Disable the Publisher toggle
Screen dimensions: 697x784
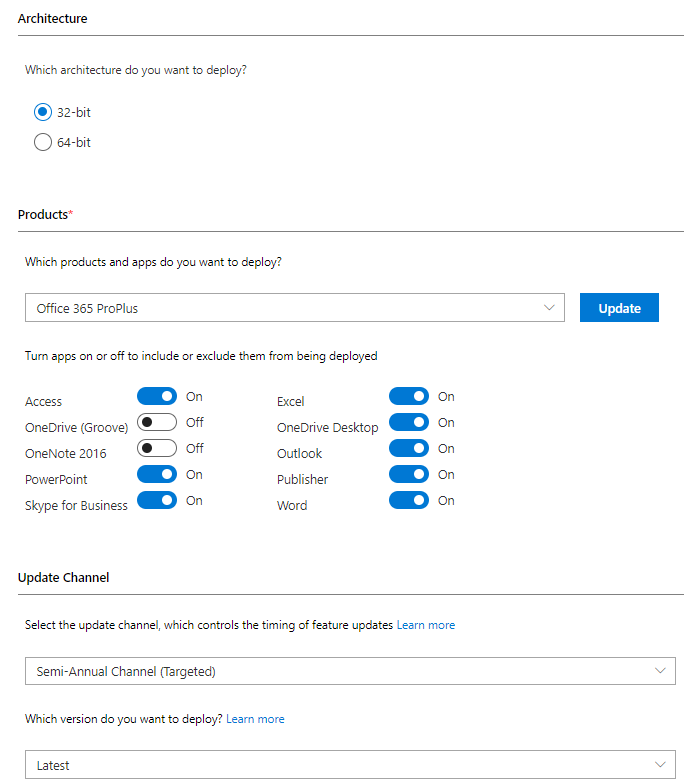pyautogui.click(x=409, y=474)
